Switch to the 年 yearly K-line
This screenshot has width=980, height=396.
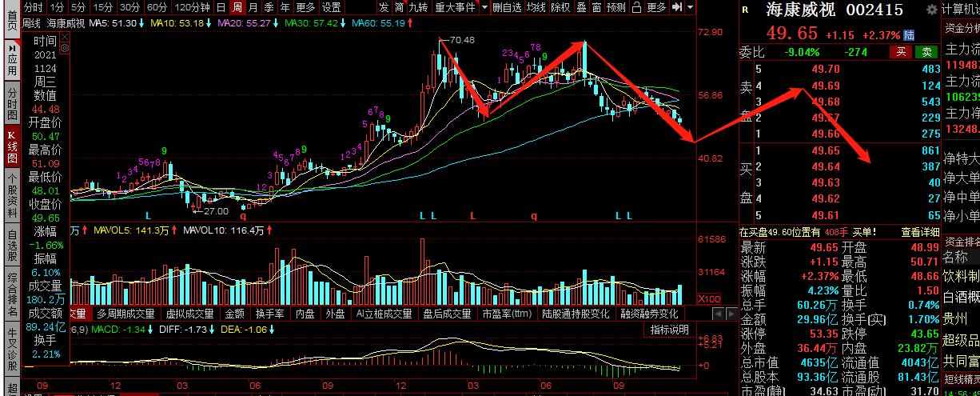[285, 7]
